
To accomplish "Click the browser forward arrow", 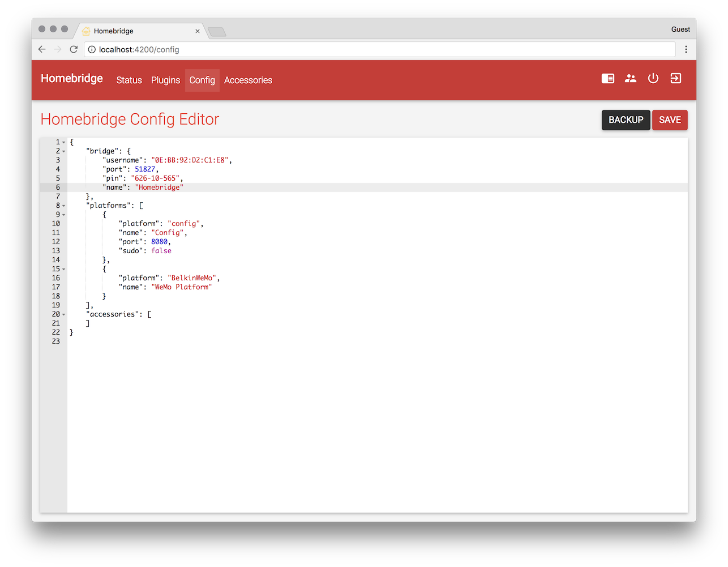I will (58, 49).
